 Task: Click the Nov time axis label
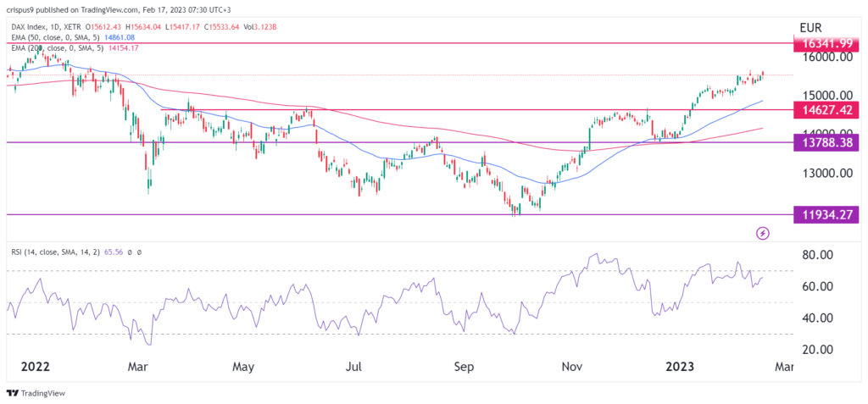(571, 367)
